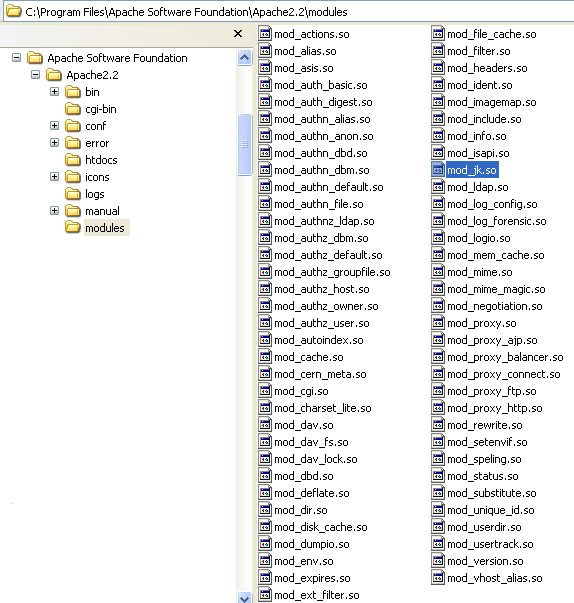Click the mod_ext_filter.so file icon
574x603 pixels.
(265, 595)
